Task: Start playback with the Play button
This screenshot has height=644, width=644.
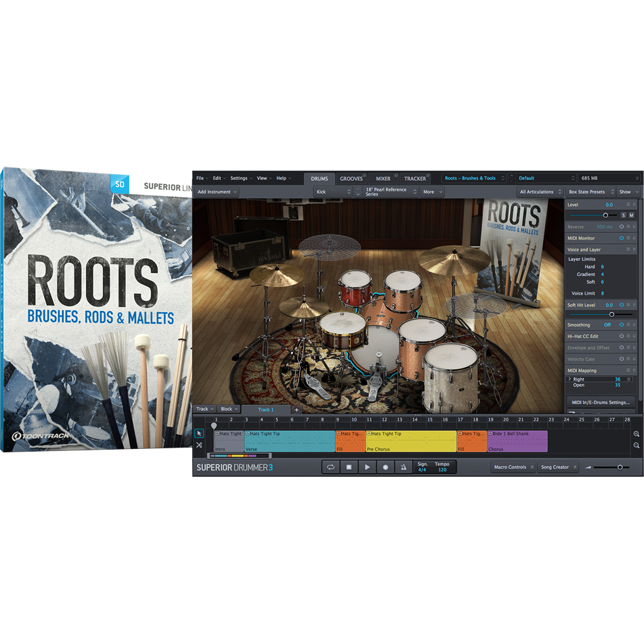Action: 367,467
